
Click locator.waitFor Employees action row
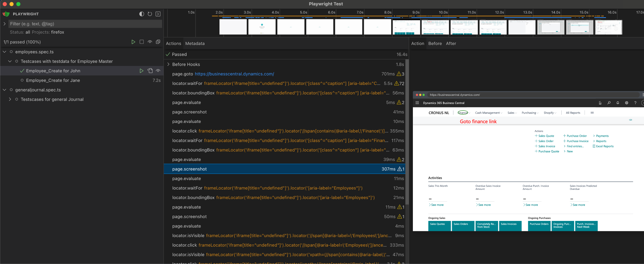click(x=285, y=188)
